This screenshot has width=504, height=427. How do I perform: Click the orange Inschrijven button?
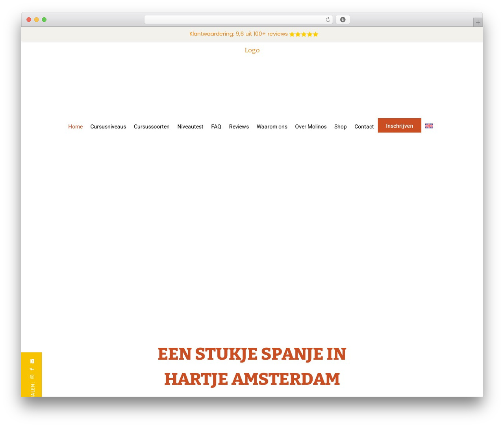coord(400,126)
